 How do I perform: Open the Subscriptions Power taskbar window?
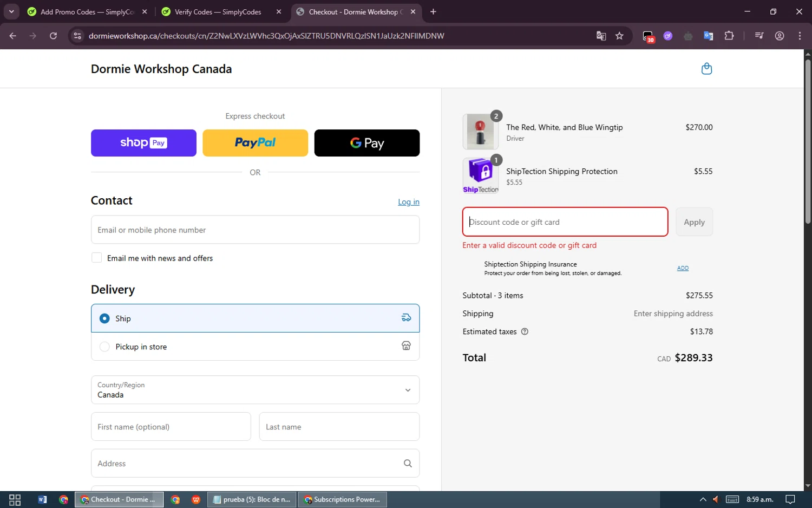(x=342, y=500)
